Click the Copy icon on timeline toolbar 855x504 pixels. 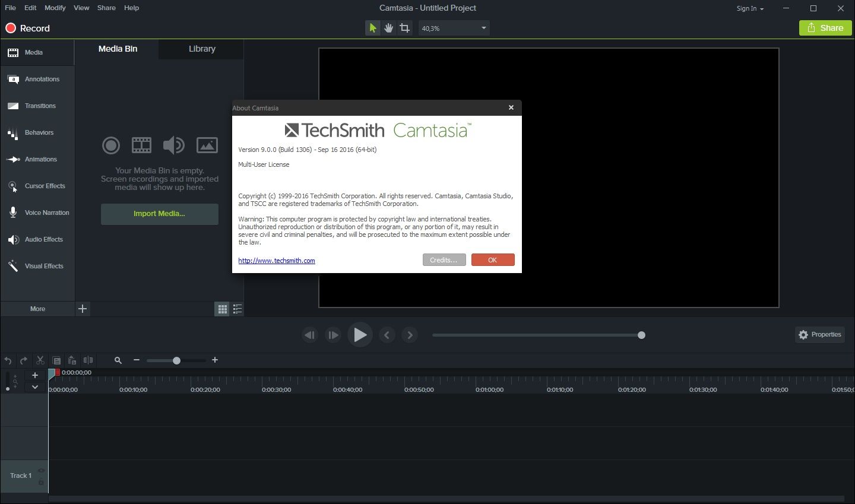[56, 360]
